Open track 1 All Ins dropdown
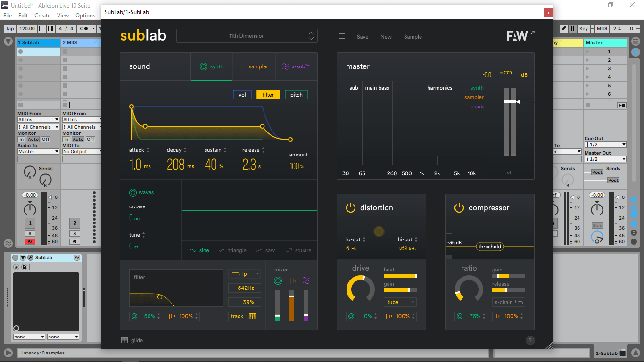 38,120
